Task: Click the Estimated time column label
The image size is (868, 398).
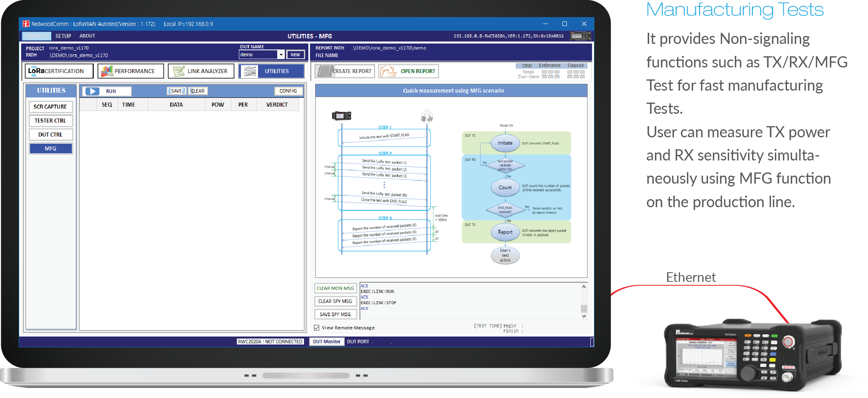Action: (550, 65)
